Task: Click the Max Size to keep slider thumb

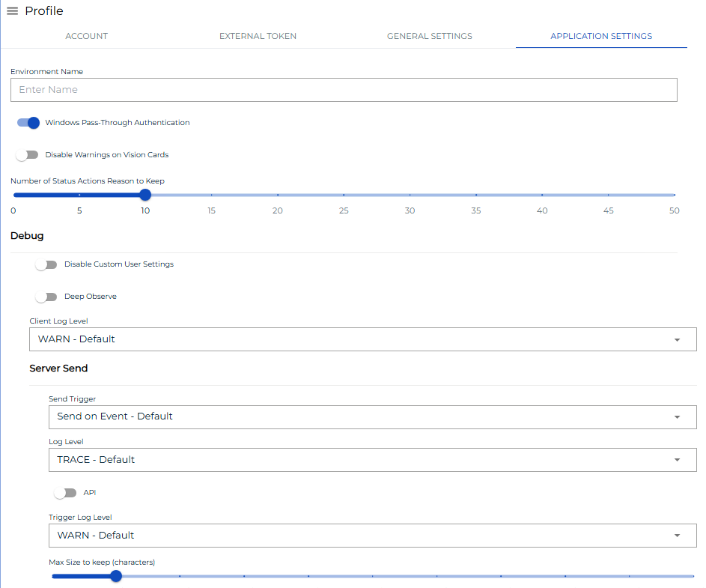Action: point(116,576)
